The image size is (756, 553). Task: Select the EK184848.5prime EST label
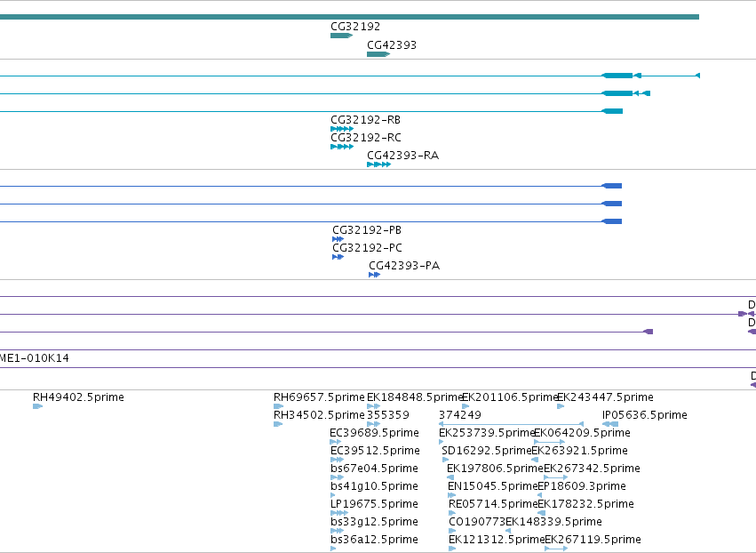pos(414,397)
